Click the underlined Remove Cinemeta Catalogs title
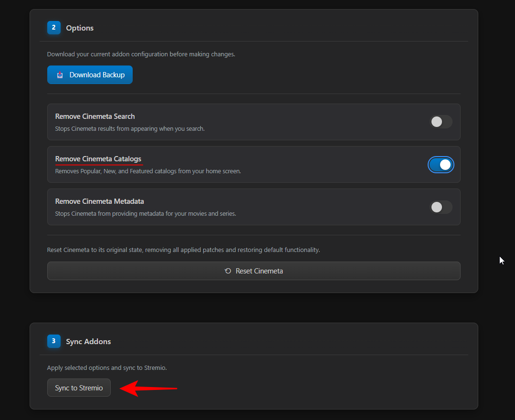 [98, 159]
